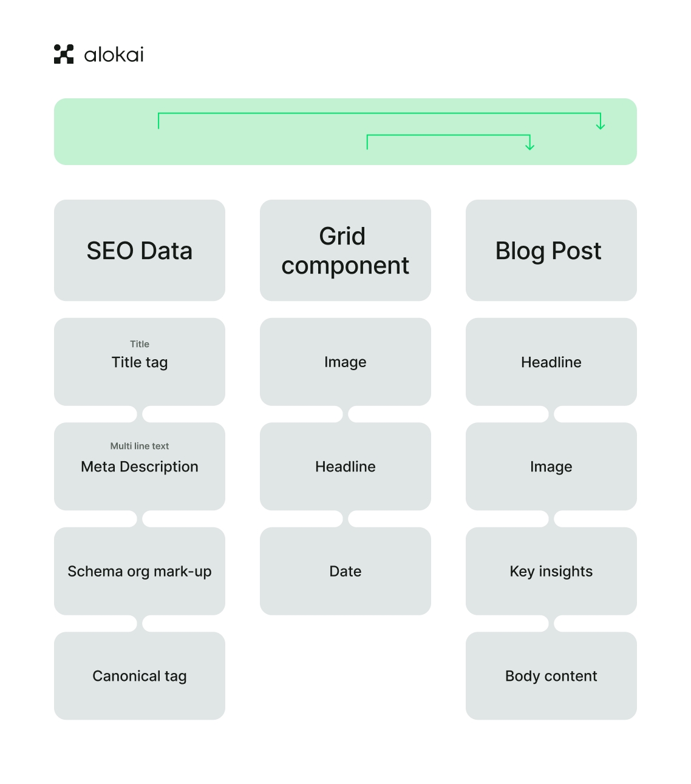Click the Date field card
Image resolution: width=691 pixels, height=784 pixels.
pos(345,571)
